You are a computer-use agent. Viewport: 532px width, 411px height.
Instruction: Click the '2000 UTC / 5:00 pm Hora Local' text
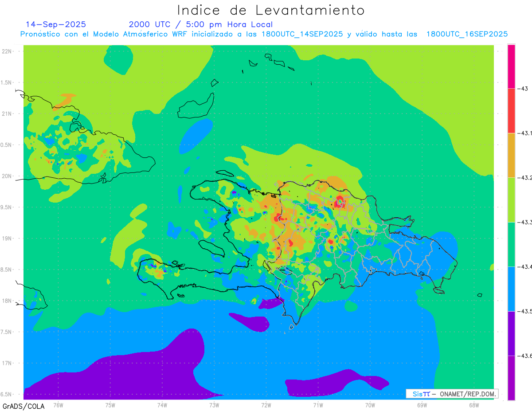tap(201, 24)
